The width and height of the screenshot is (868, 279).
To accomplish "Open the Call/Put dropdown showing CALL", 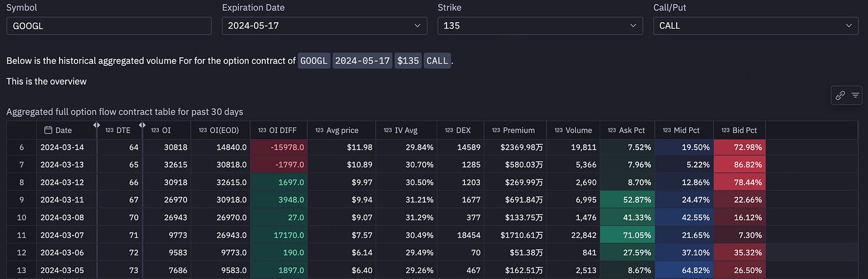I will (x=756, y=26).
